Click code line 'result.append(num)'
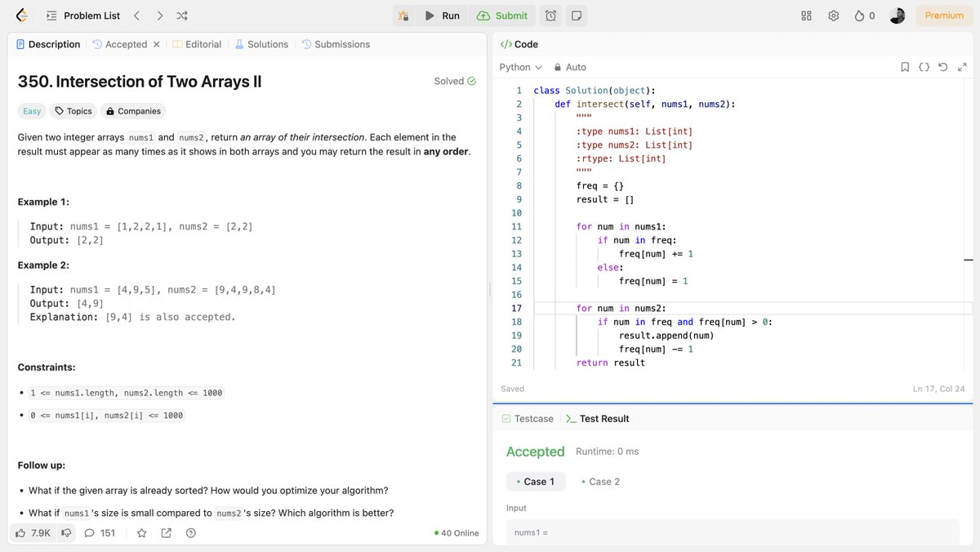Image resolution: width=980 pixels, height=552 pixels. pos(666,336)
